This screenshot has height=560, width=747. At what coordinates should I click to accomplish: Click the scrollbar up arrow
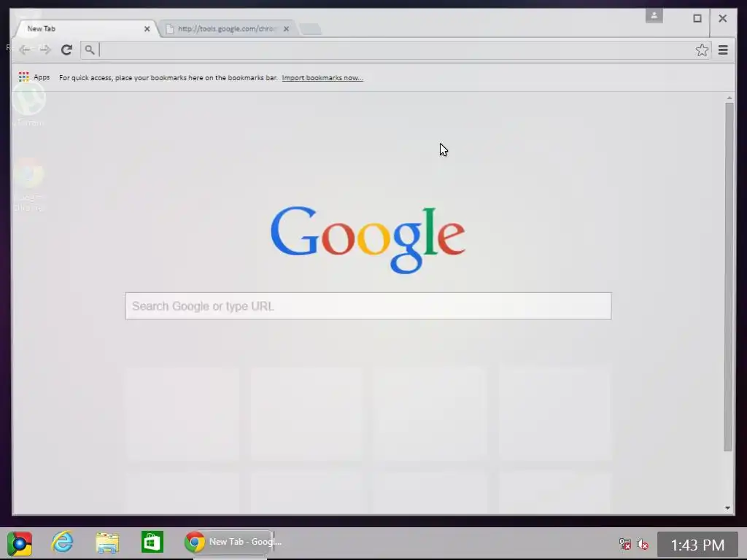point(729,98)
